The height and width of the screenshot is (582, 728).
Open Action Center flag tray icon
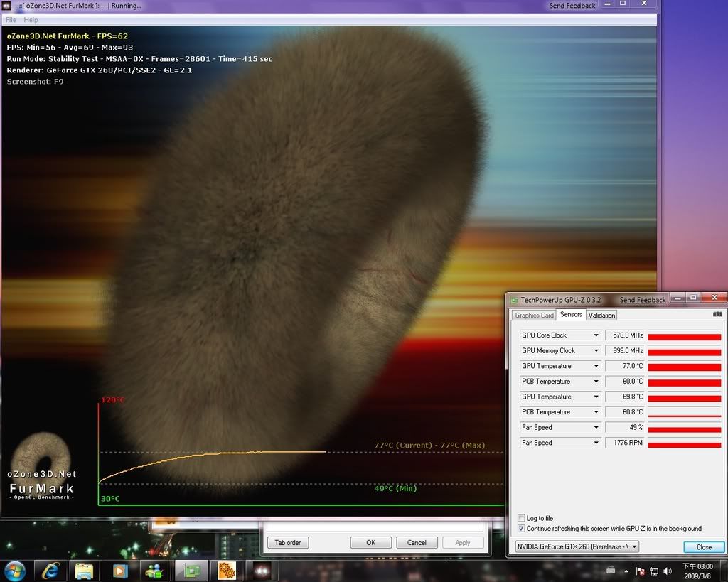click(x=641, y=571)
